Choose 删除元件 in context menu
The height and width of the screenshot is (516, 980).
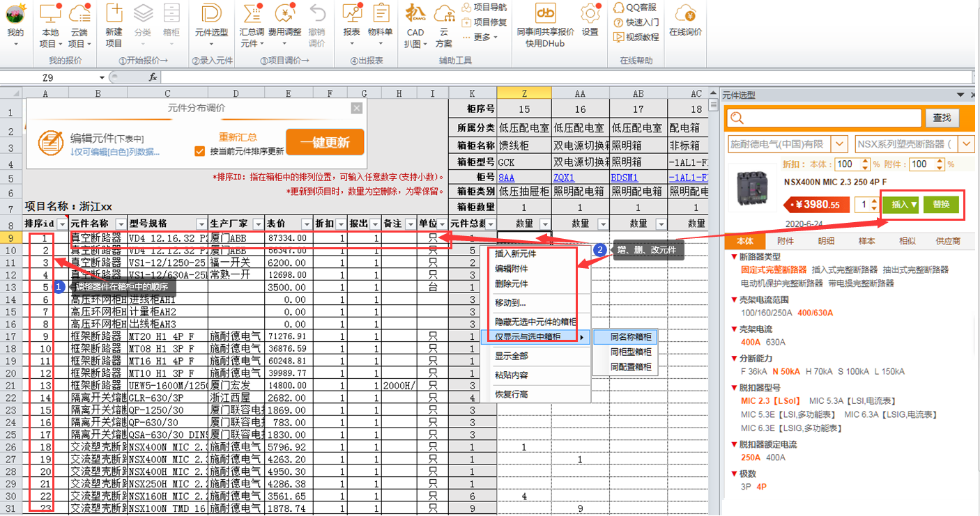(511, 284)
